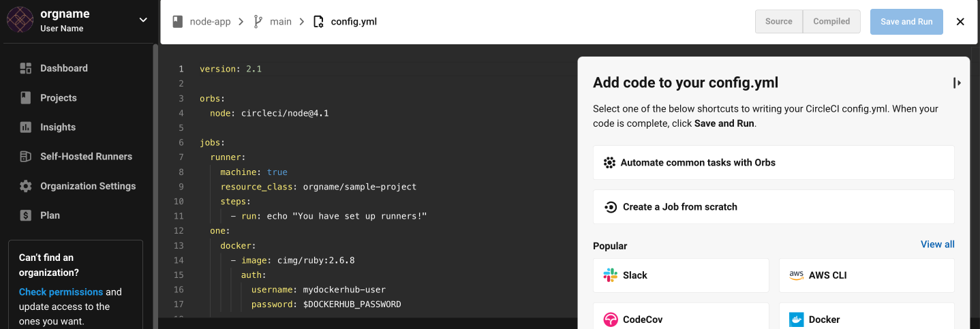The image size is (980, 329).
Task: Click the Organization Settings gear icon
Action: [26, 186]
